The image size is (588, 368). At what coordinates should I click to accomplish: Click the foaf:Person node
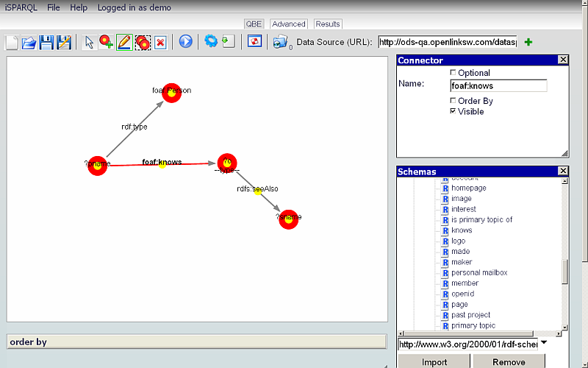tap(172, 93)
